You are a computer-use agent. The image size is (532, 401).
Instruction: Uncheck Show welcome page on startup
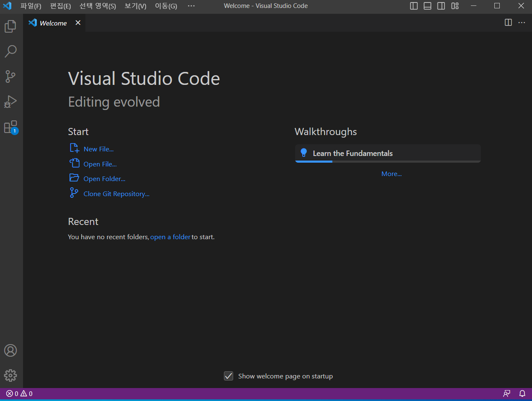[229, 376]
